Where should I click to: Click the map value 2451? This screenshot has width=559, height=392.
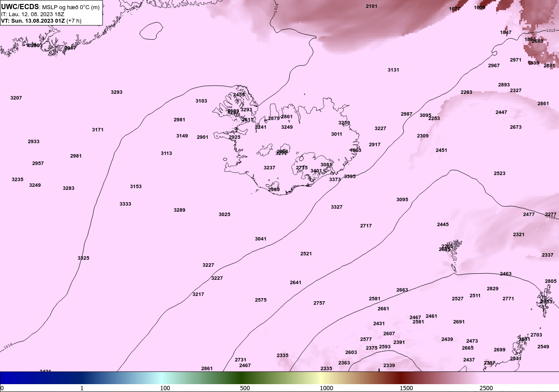click(442, 150)
